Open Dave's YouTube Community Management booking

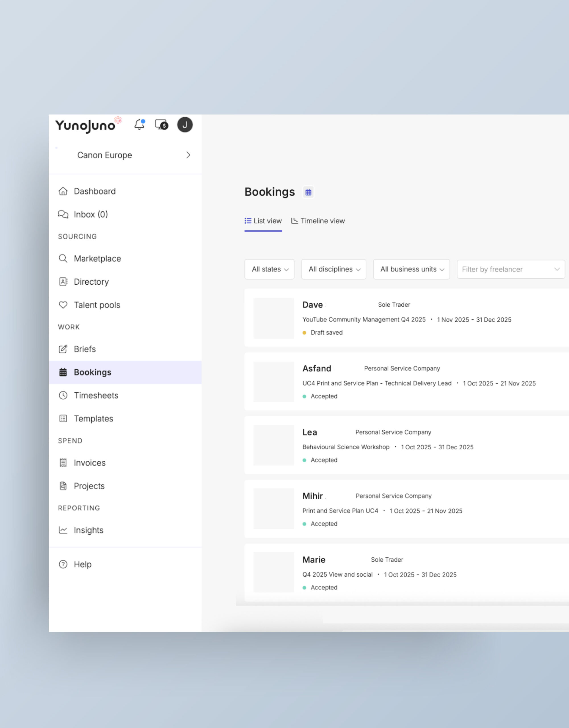pyautogui.click(x=364, y=320)
